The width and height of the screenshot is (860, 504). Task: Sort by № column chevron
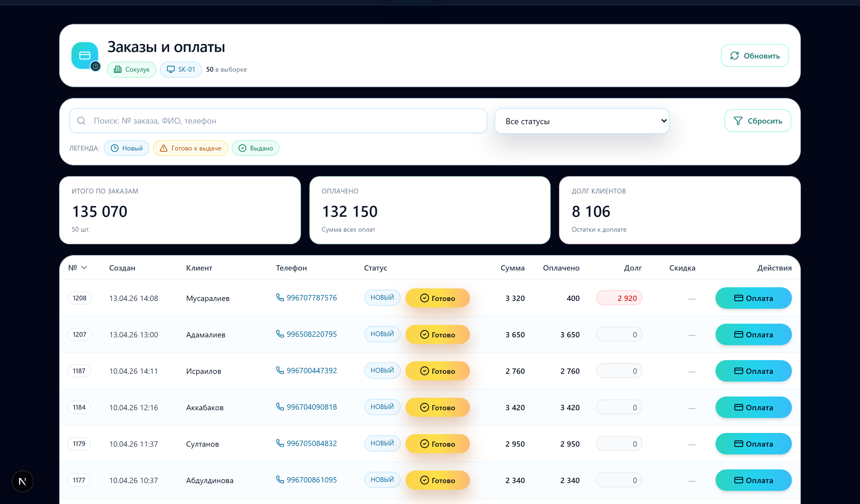(x=84, y=268)
